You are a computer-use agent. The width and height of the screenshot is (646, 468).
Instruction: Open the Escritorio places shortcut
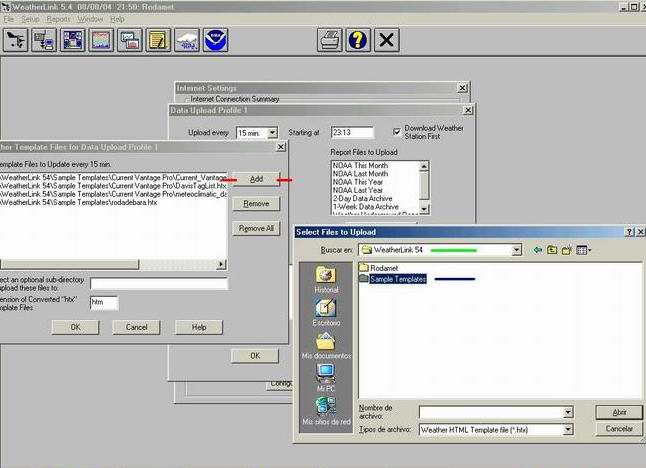(326, 313)
